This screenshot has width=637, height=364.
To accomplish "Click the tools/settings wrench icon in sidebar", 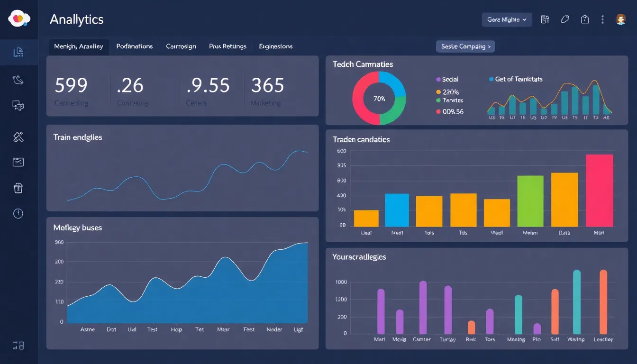I will (18, 136).
